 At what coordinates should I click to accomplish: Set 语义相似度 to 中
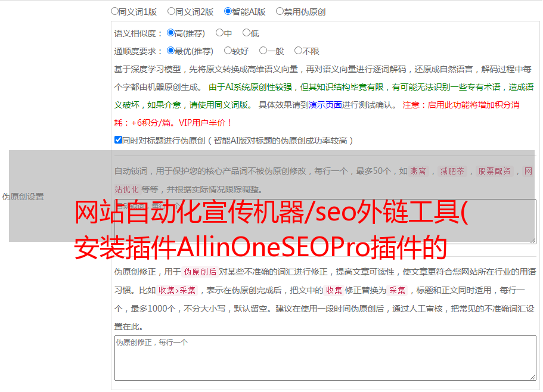219,33
